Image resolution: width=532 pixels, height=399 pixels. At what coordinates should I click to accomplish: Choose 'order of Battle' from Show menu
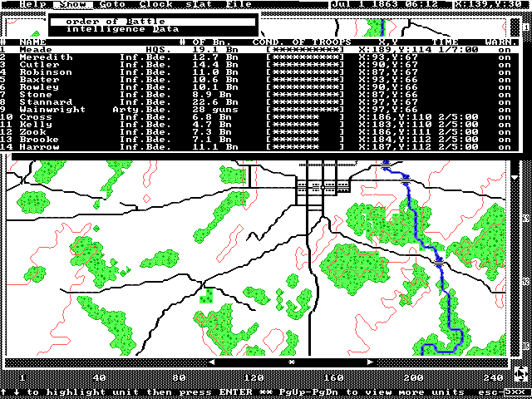point(115,21)
